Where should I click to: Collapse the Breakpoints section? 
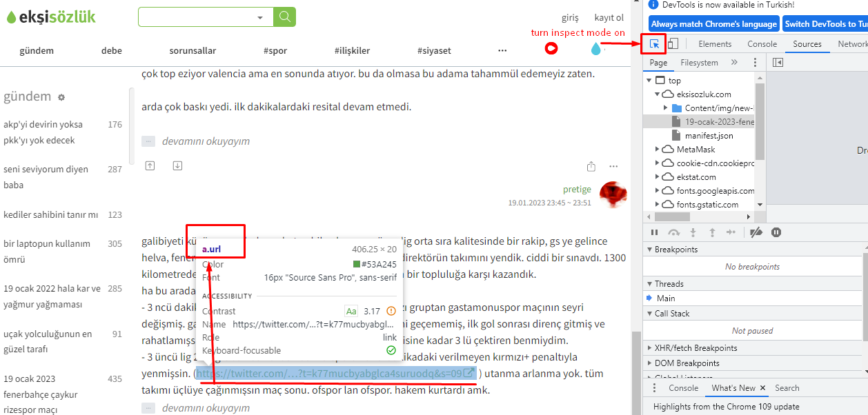coord(649,250)
